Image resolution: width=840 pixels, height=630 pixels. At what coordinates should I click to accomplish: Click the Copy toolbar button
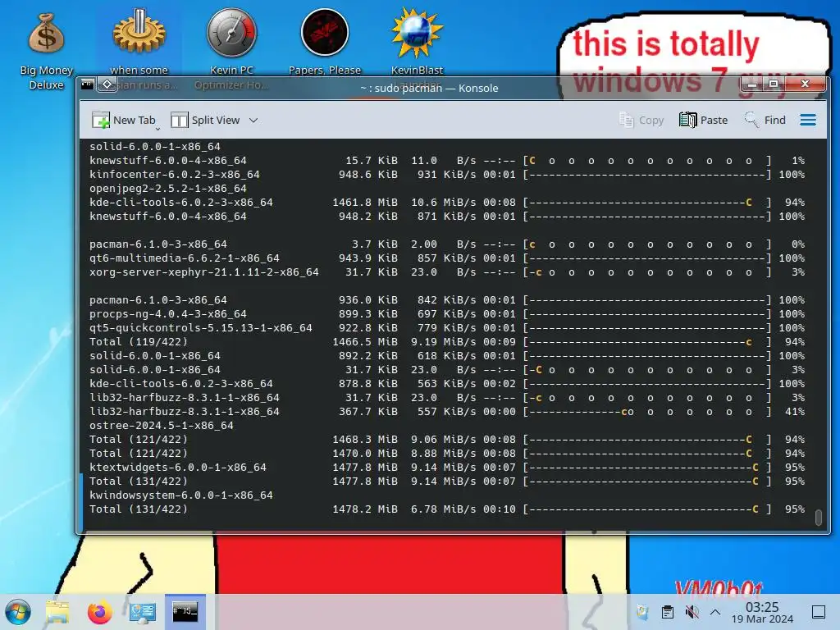coord(641,120)
